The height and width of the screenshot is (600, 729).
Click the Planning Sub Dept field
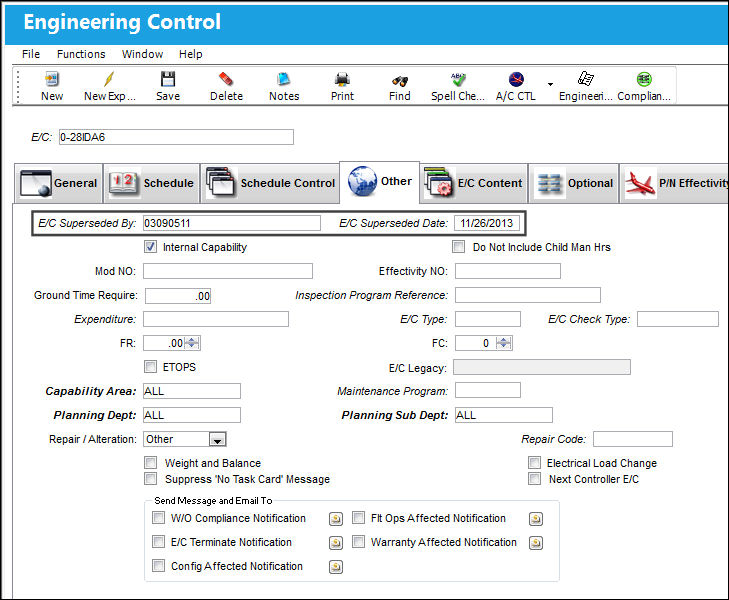(504, 415)
